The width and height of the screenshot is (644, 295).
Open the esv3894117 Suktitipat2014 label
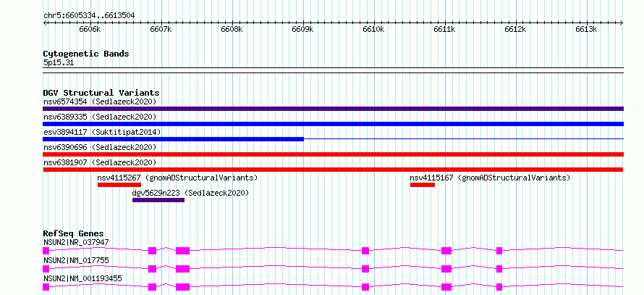pyautogui.click(x=102, y=132)
